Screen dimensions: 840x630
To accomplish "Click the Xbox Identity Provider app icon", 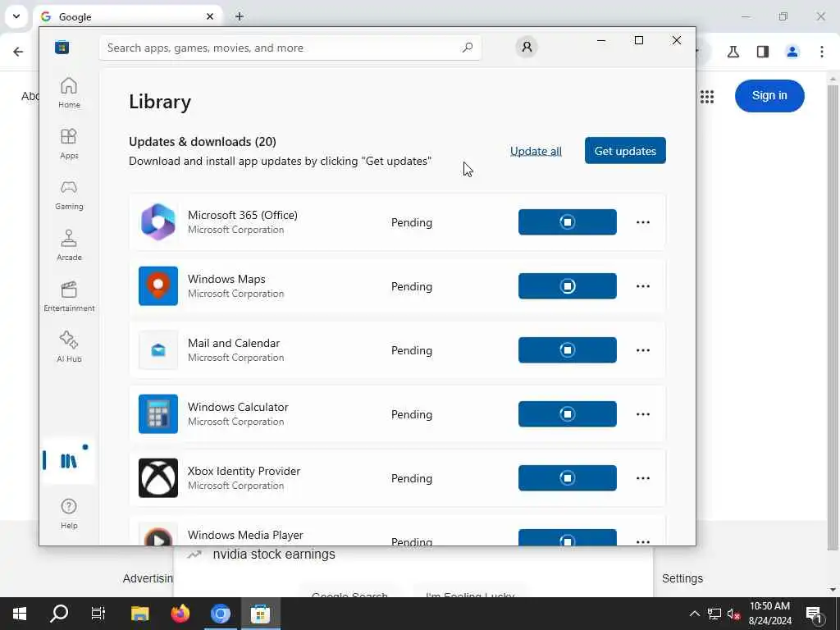I will 158,478.
